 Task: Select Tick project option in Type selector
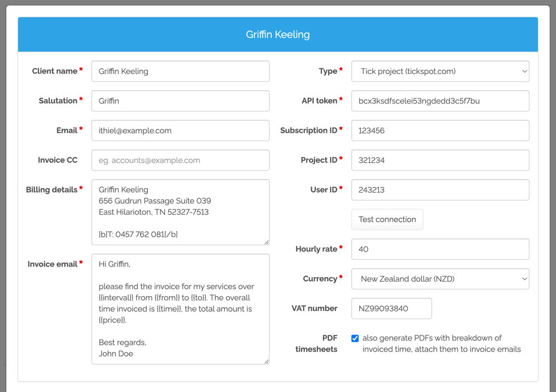440,71
